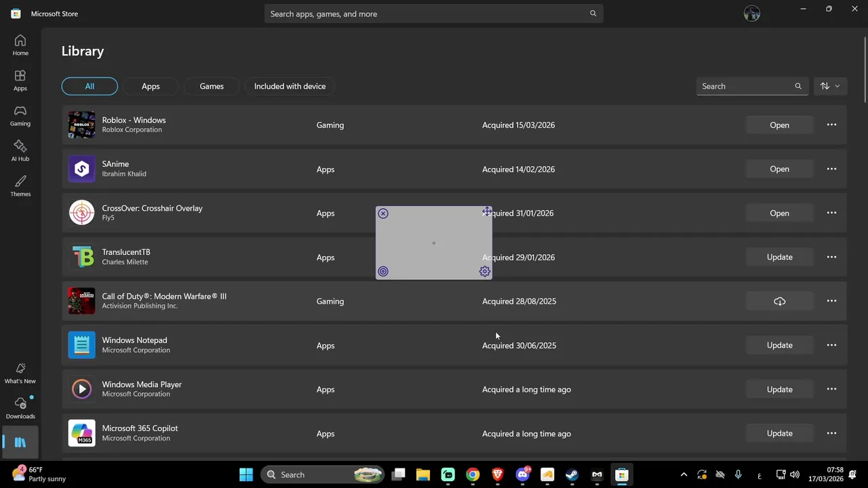Screen dimensions: 868x488
Task: Open more options for TranslucentTB
Action: point(831,257)
